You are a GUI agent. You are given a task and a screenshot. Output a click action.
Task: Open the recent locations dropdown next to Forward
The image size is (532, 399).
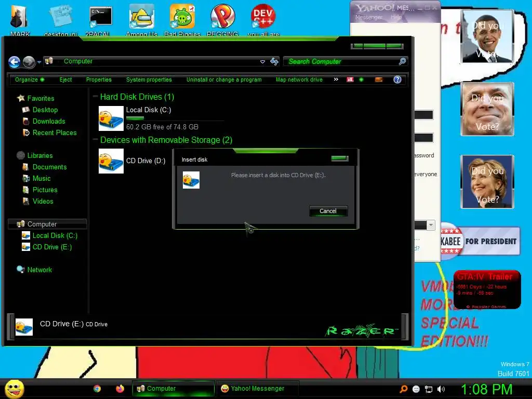point(39,62)
